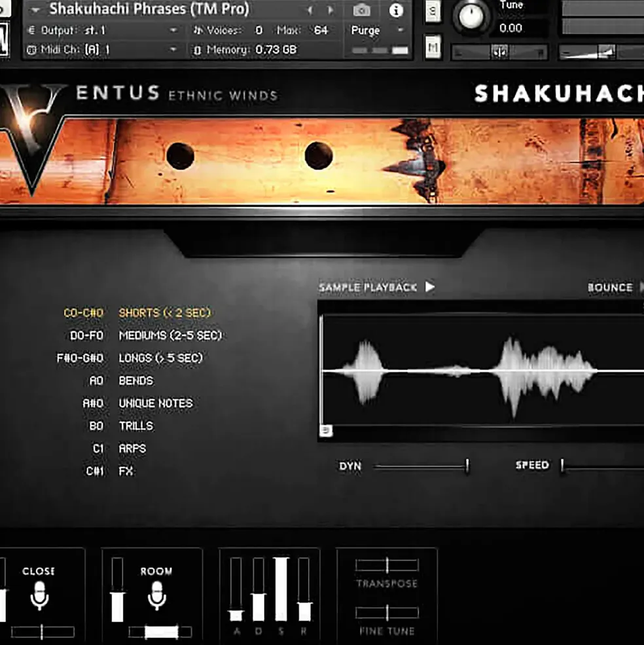This screenshot has height=645, width=644.
Task: Click the Tune value 0.00
Action: pos(510,28)
